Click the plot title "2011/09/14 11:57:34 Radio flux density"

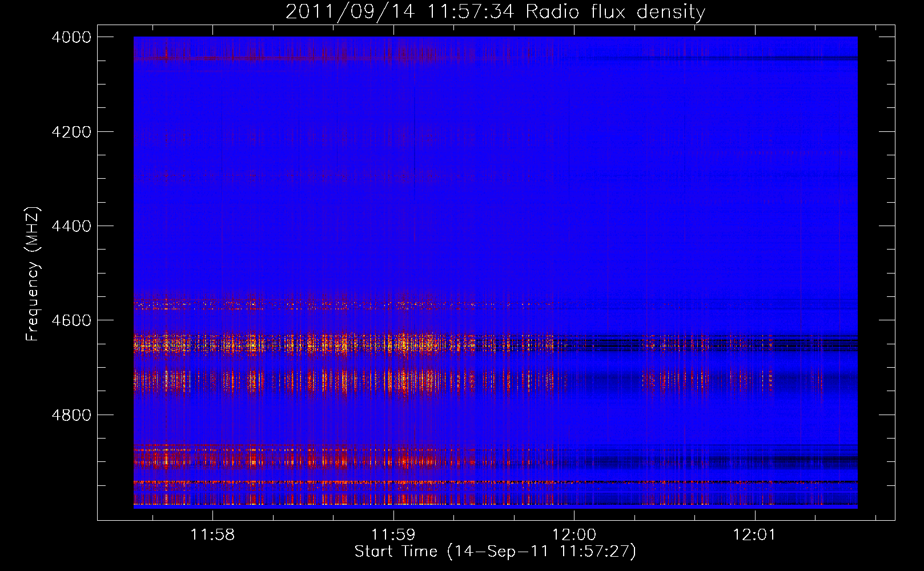coord(495,11)
